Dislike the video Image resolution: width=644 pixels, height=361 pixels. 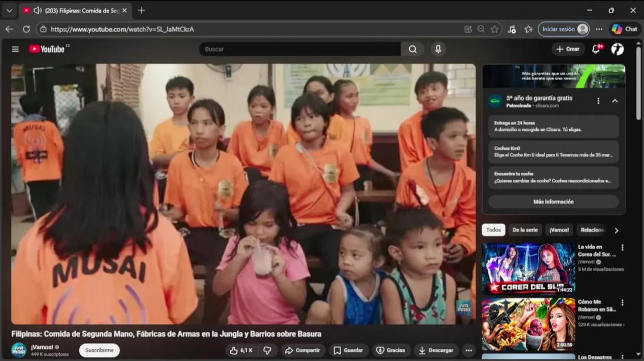(x=267, y=350)
